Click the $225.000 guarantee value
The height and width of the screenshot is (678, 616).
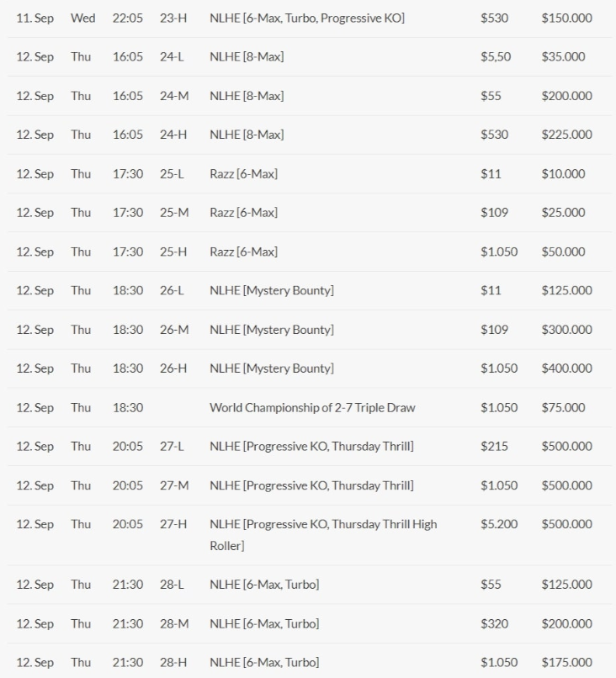566,135
